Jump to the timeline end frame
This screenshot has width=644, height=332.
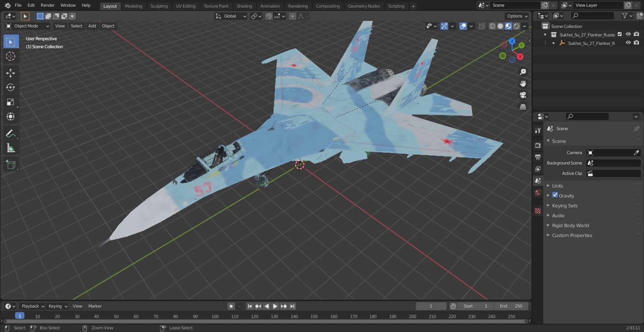point(292,306)
